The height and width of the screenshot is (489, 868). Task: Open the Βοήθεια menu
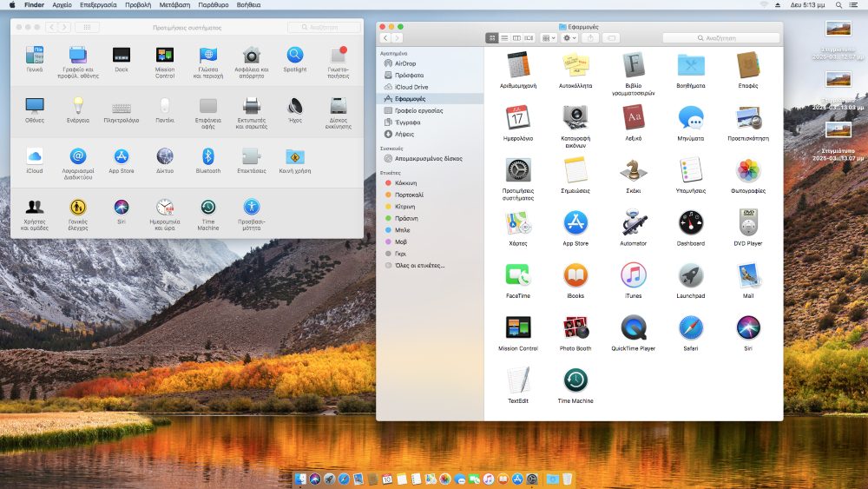[248, 5]
